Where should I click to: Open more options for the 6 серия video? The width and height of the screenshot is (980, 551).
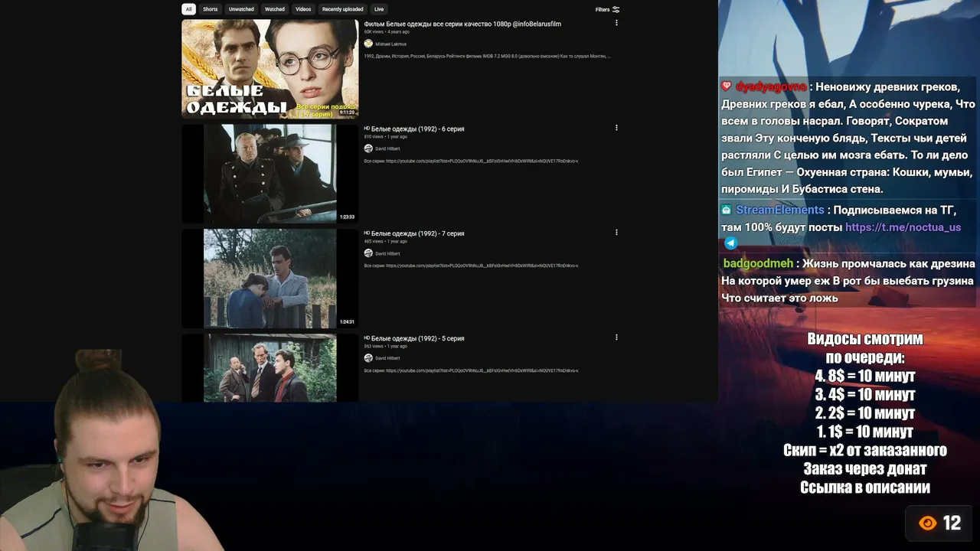click(x=616, y=128)
